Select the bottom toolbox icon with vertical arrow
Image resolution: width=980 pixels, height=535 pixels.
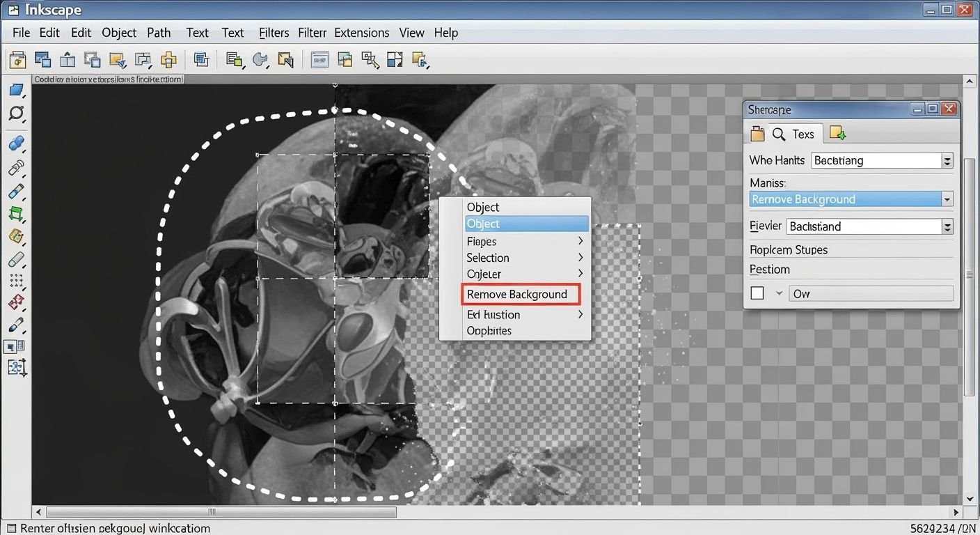(x=16, y=368)
